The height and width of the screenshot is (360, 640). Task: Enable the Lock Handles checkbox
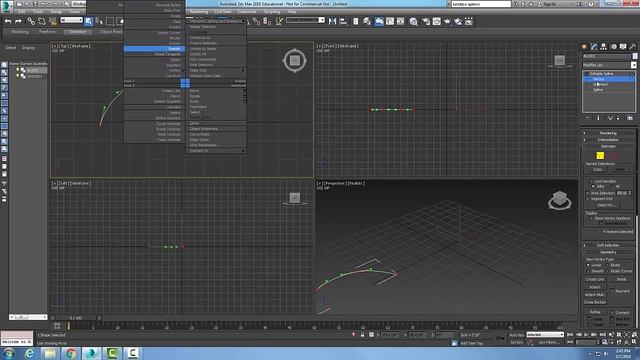point(591,181)
